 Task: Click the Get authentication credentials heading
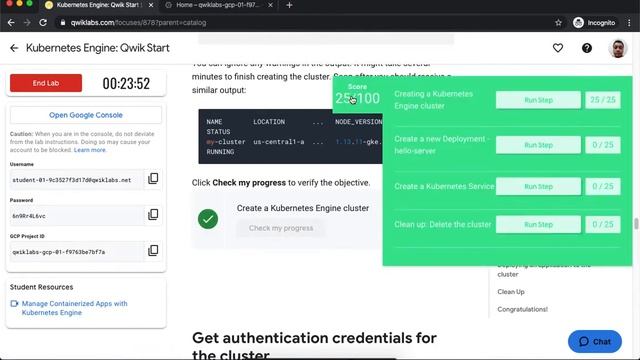click(x=314, y=345)
